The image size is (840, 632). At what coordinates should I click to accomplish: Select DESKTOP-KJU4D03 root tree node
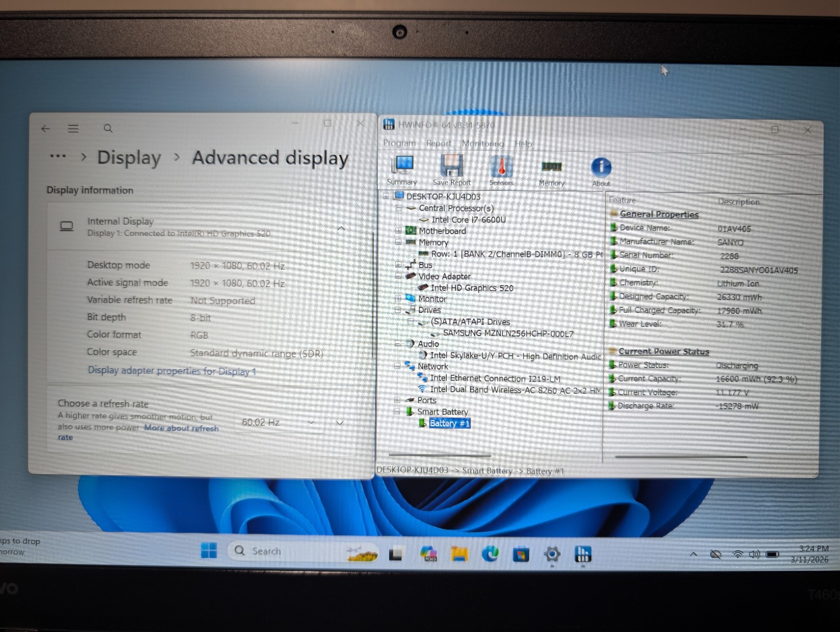click(x=443, y=196)
